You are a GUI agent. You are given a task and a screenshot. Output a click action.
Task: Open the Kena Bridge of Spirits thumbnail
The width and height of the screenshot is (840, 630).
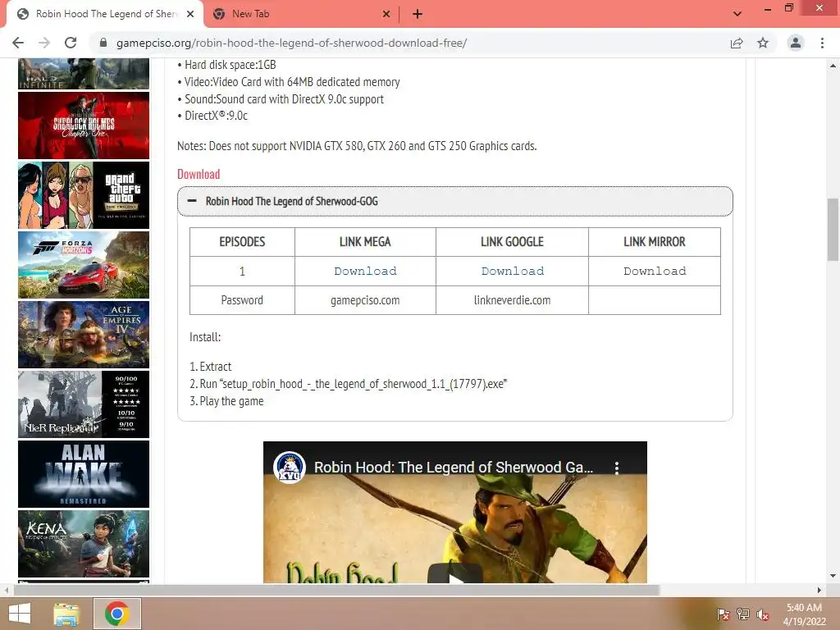pyautogui.click(x=84, y=543)
